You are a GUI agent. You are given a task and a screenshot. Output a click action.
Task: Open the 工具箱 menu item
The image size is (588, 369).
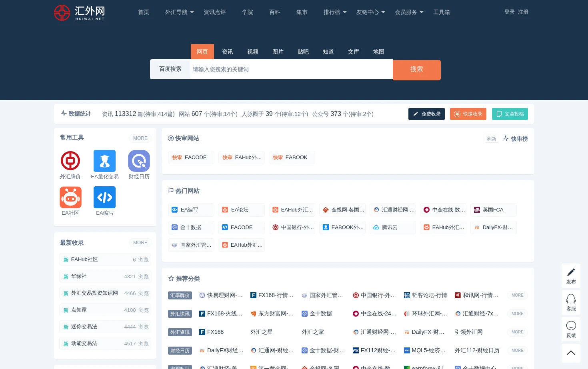[442, 12]
